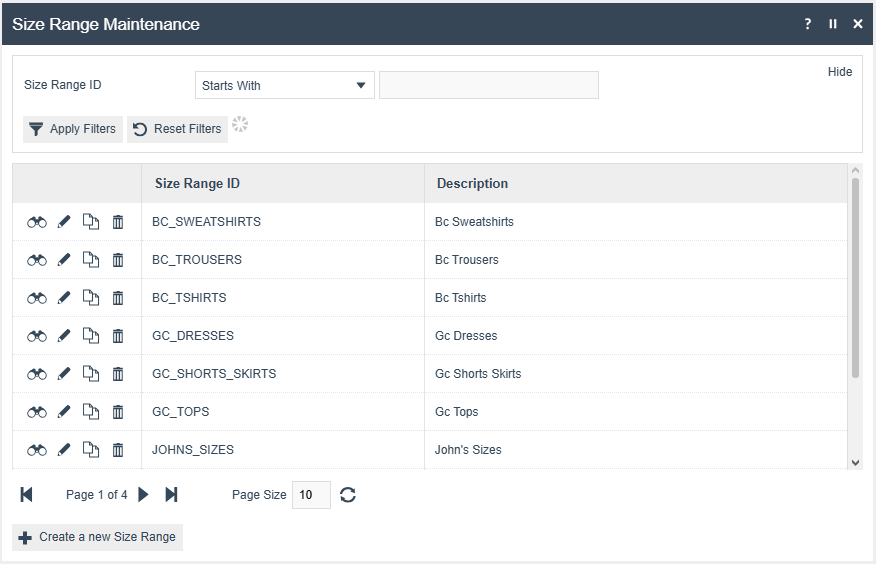Focus the Size Range ID filter text box

coord(489,85)
